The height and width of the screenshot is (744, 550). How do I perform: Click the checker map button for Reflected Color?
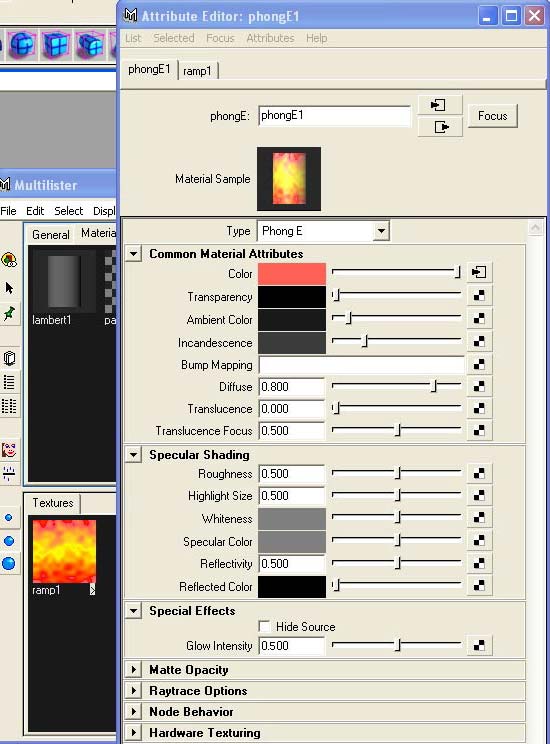coord(479,585)
